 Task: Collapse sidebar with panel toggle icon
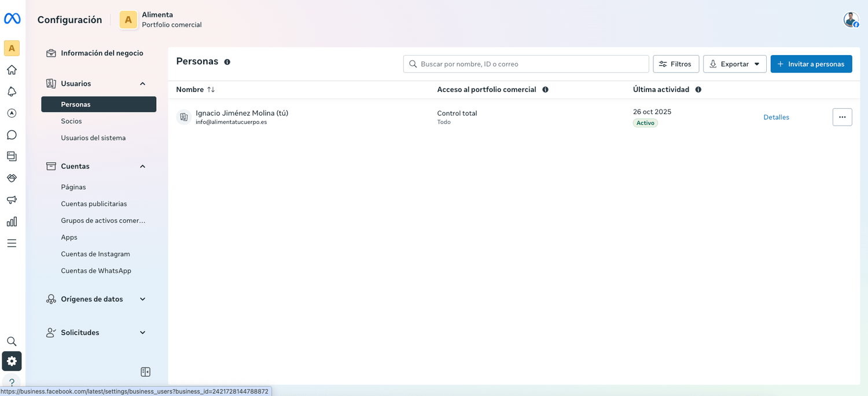[146, 372]
